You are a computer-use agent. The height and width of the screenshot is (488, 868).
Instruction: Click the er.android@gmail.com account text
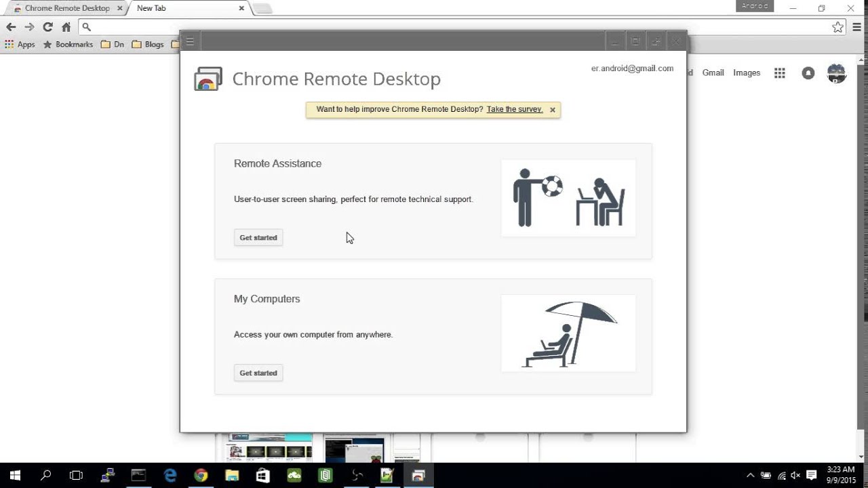pos(632,68)
